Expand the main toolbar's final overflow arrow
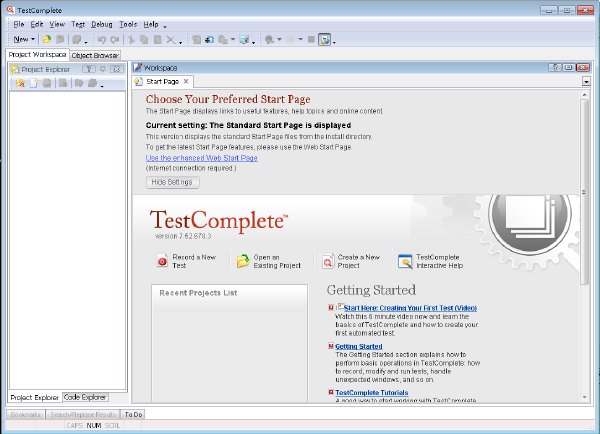This screenshot has width=600, height=434. (334, 42)
